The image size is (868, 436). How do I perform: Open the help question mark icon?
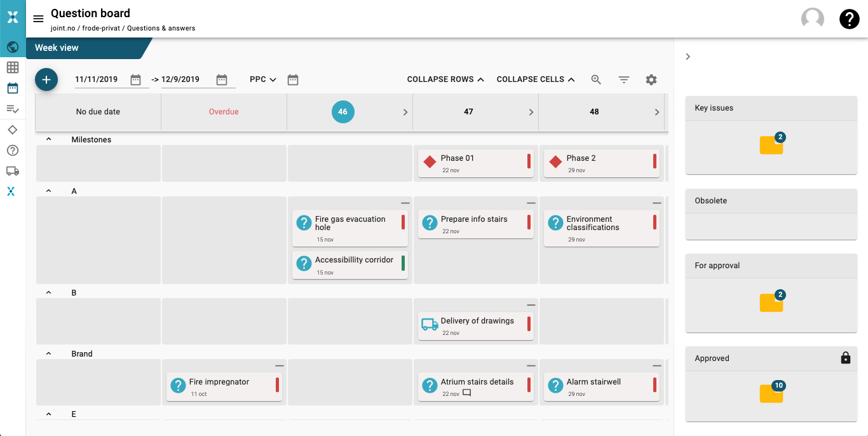coord(849,19)
